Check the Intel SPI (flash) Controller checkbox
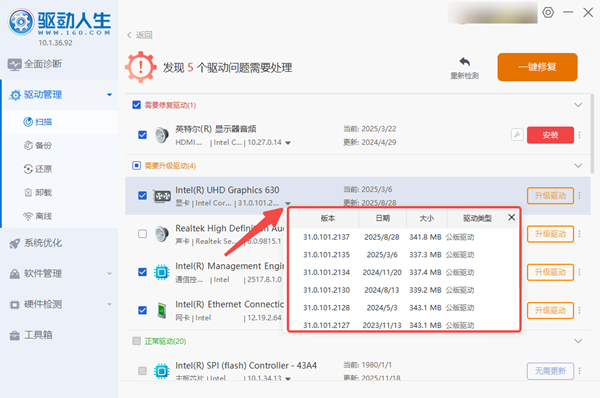This screenshot has width=600, height=398. (x=142, y=371)
